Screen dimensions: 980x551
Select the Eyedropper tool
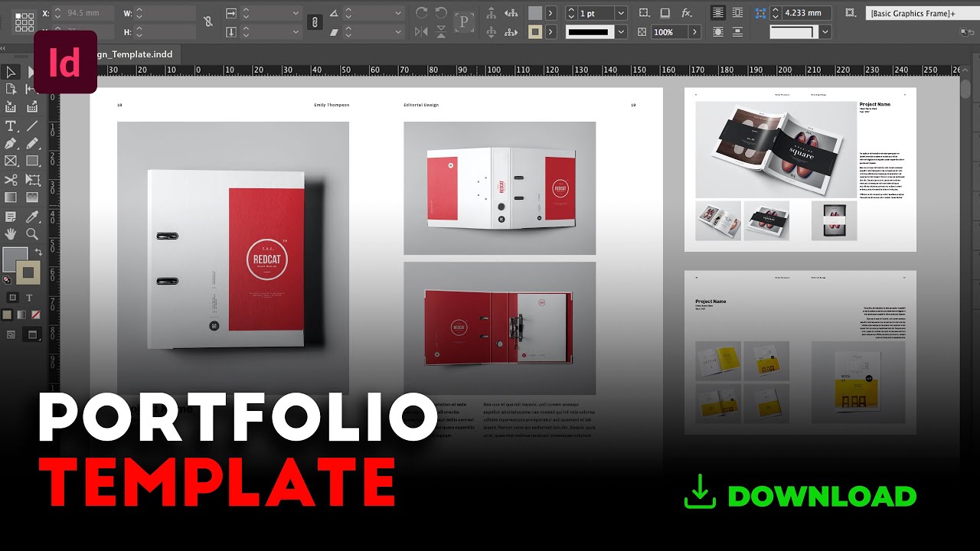click(x=32, y=217)
